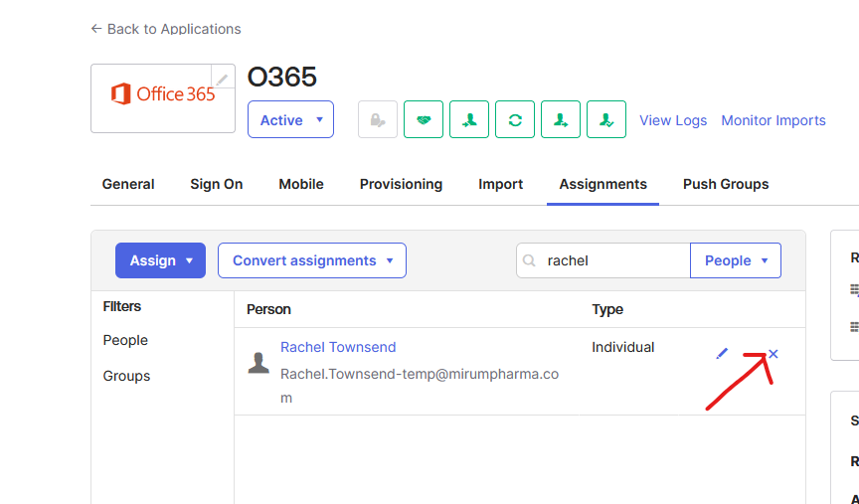Click the edit logo pencil icon
The image size is (859, 504).
(223, 78)
